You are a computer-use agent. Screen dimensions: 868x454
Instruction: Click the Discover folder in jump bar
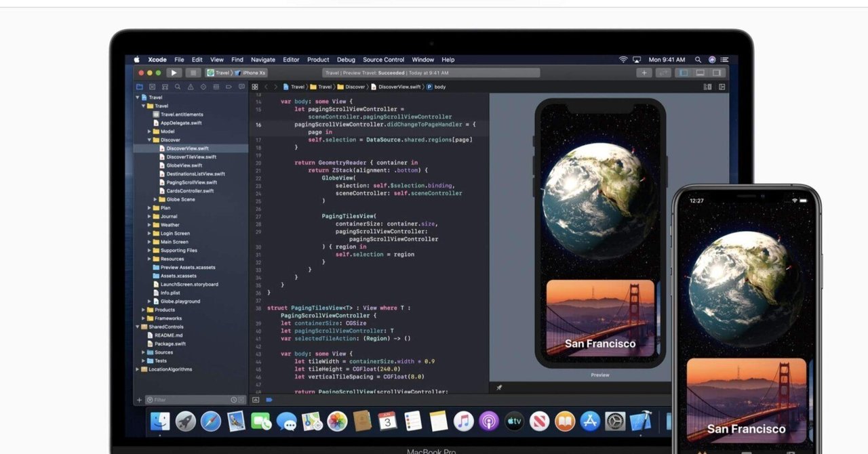pyautogui.click(x=351, y=87)
